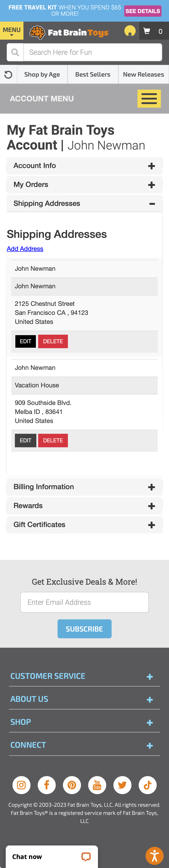Open the TikTok social icon
The width and height of the screenshot is (169, 868).
point(147,785)
